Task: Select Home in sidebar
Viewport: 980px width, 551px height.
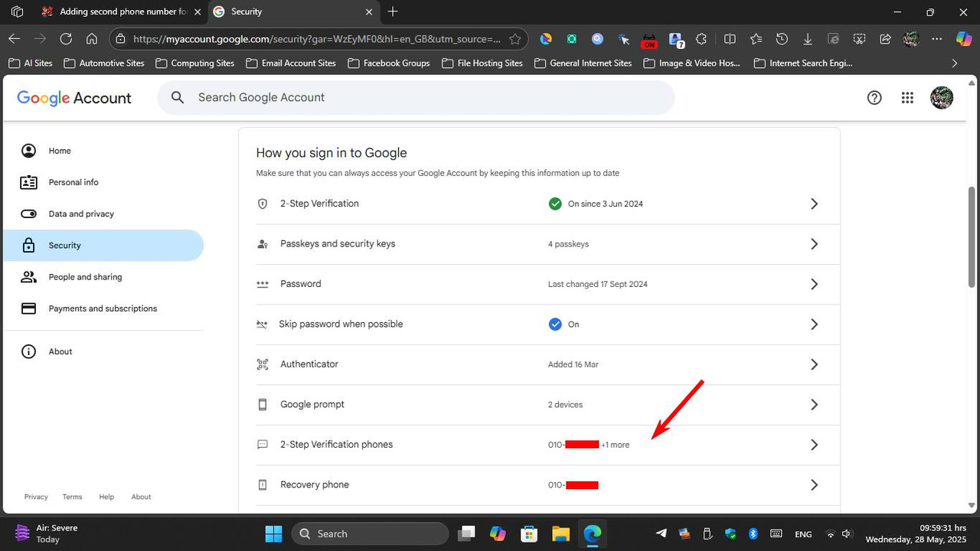Action: 103,151
